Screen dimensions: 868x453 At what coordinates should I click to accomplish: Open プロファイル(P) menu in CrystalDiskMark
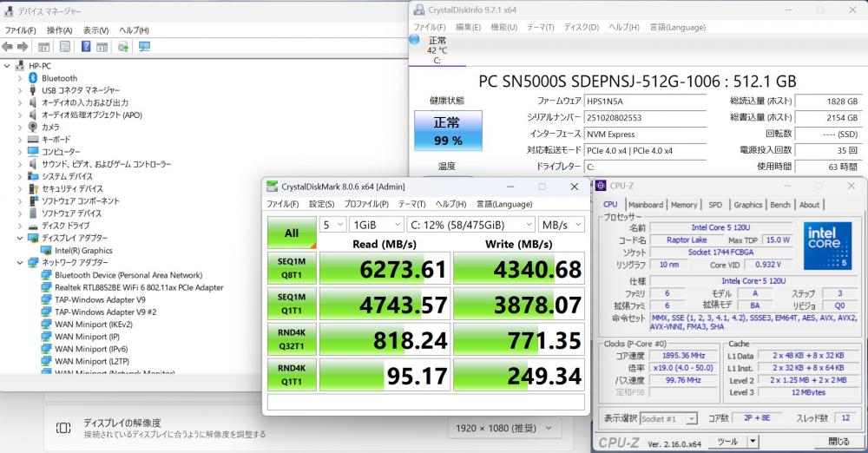[x=366, y=204]
